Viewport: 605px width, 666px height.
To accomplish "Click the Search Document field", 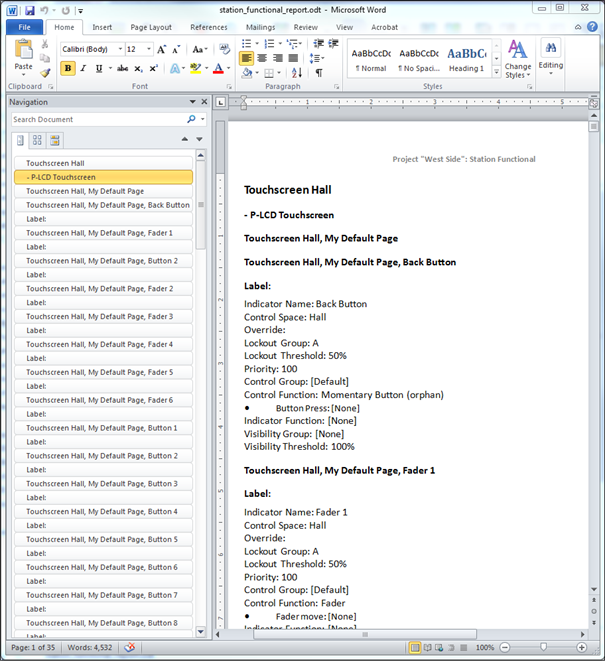I will (100, 119).
